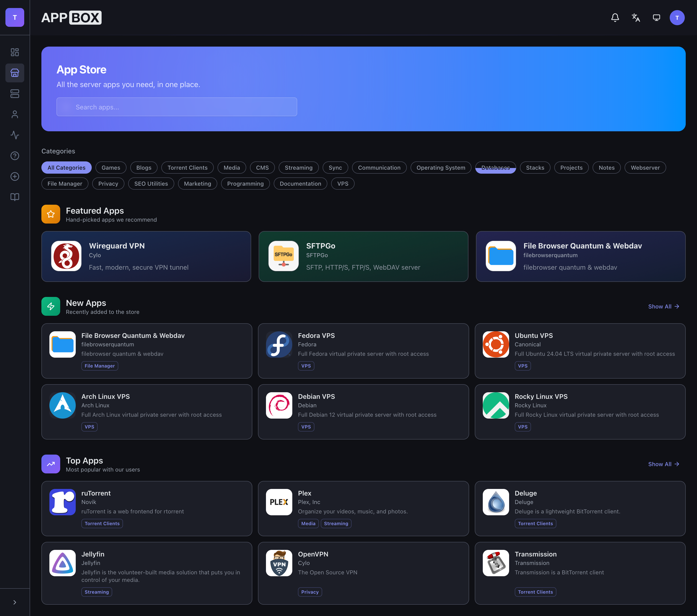Focus the Search apps field
697x616 pixels.
pos(177,107)
